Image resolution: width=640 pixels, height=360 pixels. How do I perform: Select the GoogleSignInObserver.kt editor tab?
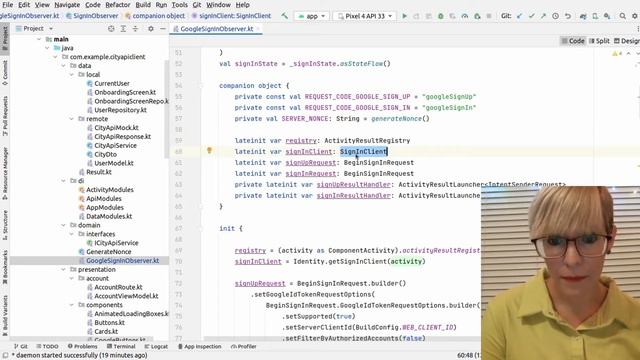(x=216, y=29)
